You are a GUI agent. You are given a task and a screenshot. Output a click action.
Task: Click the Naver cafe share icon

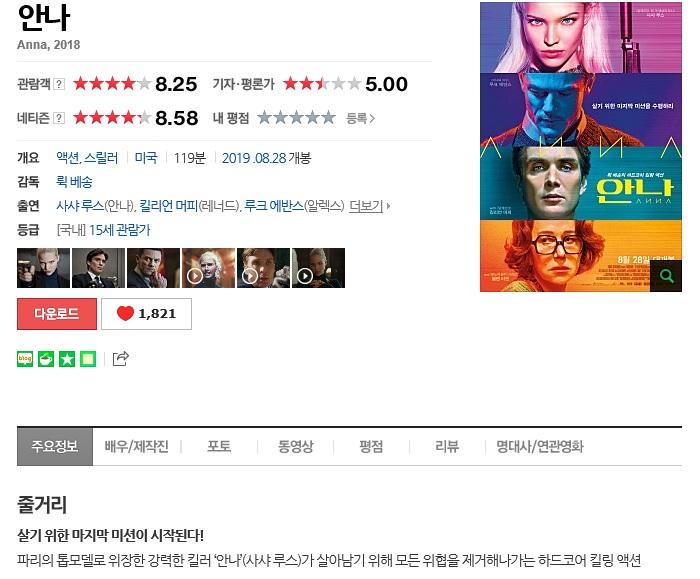[46, 359]
